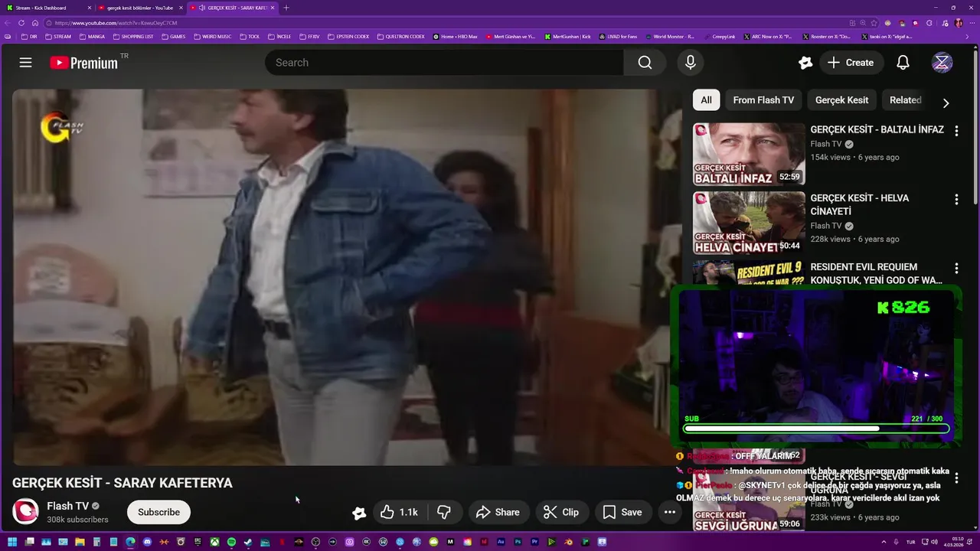Open the SHOPPING LIST bookmarks folder
This screenshot has height=551, width=980.
click(x=133, y=37)
